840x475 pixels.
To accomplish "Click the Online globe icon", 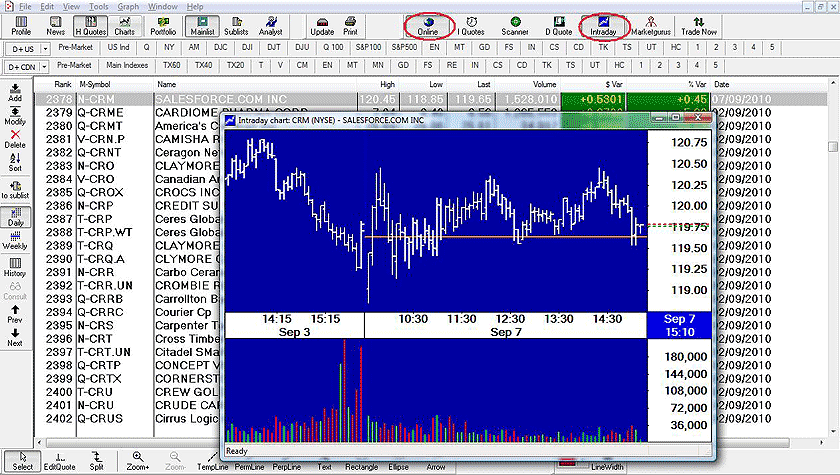I will point(428,26).
